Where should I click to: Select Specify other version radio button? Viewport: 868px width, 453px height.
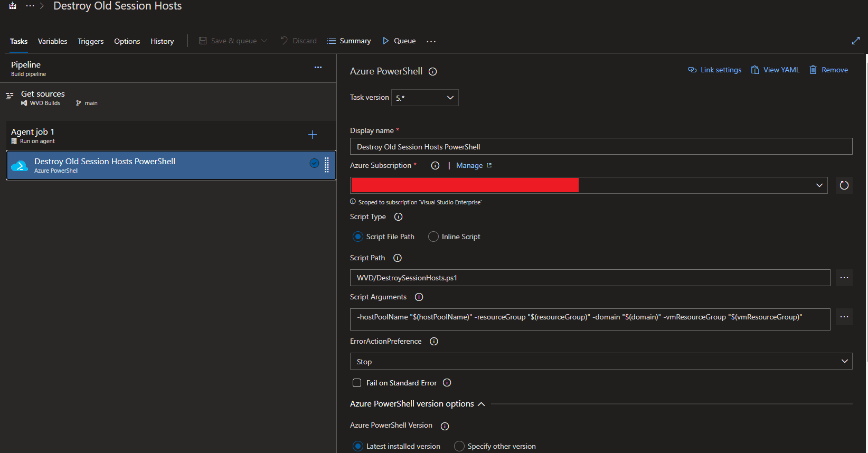point(459,446)
